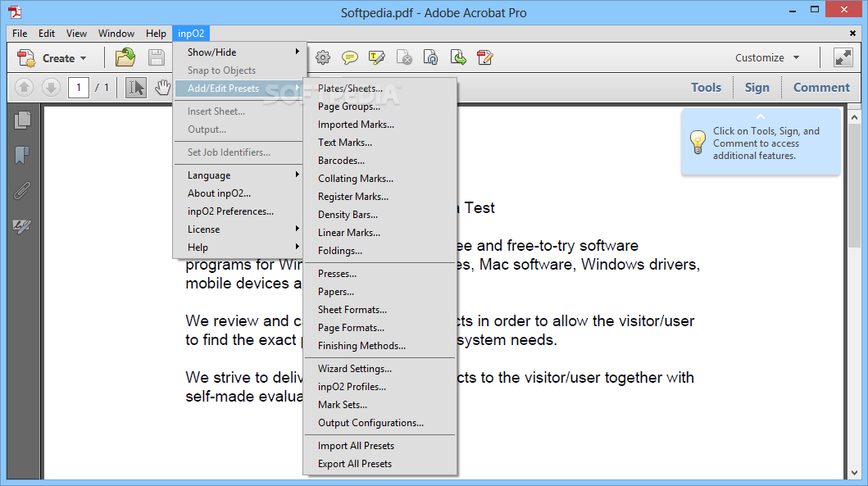The image size is (868, 486).
Task: Highlight the Add/Edit Presets menu item
Action: point(239,88)
